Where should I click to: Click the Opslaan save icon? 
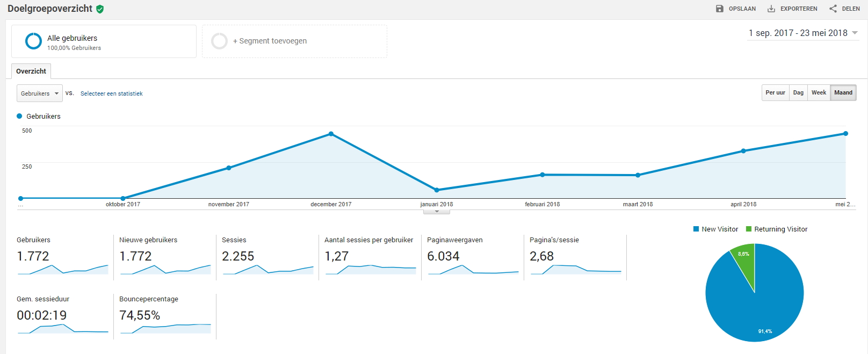click(x=720, y=9)
